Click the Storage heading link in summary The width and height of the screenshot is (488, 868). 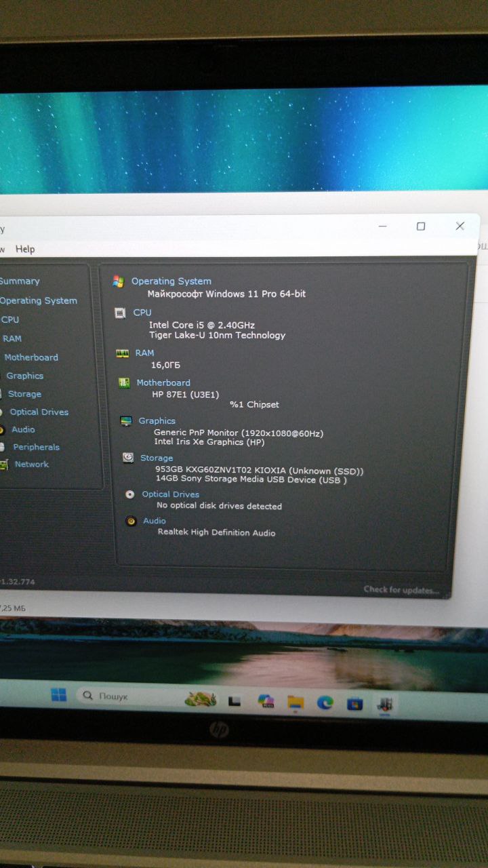[157, 458]
